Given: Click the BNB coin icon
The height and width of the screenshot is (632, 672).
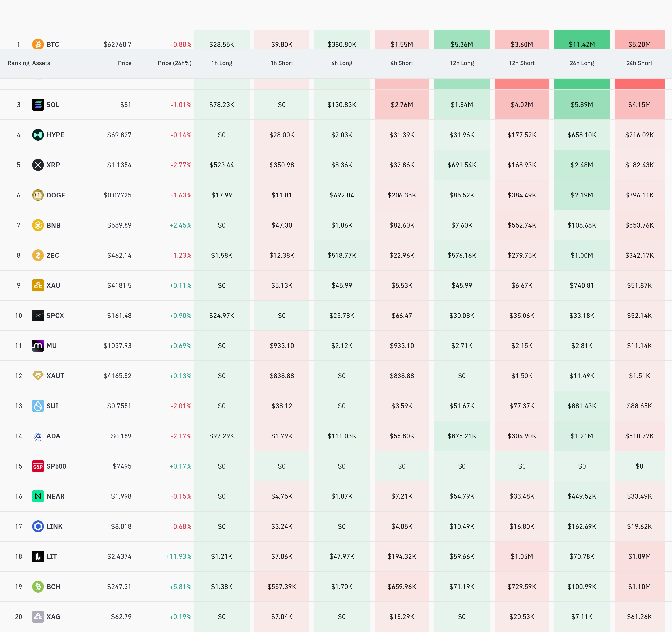Looking at the screenshot, I should (x=38, y=225).
